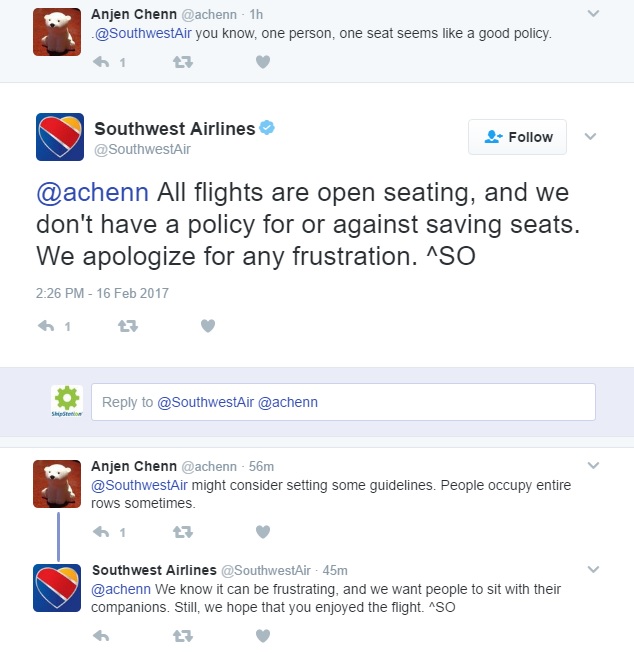Expand options chevron beside Follow button
Viewport: 634px width, 653px height.
(590, 137)
